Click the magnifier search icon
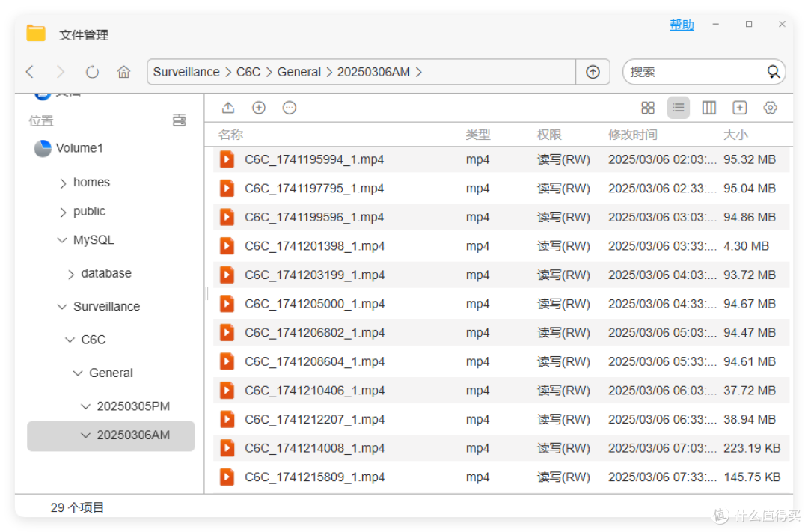Image resolution: width=808 pixels, height=532 pixels. click(x=773, y=72)
